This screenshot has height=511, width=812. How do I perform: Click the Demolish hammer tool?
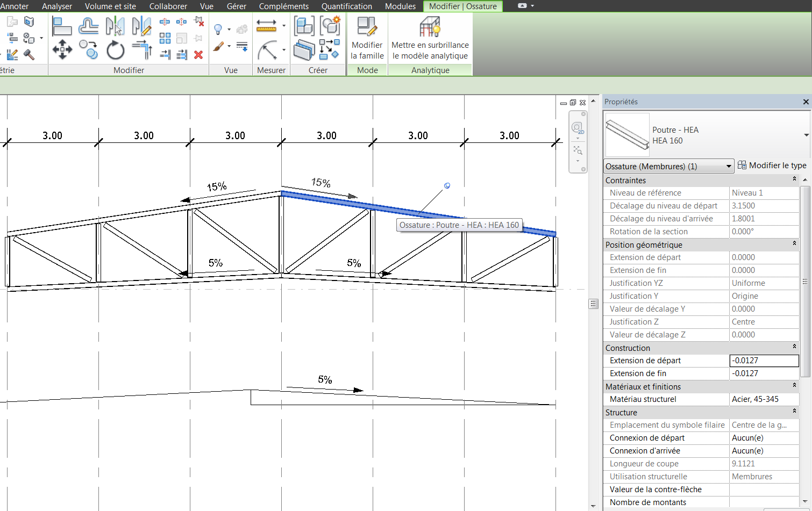point(29,54)
